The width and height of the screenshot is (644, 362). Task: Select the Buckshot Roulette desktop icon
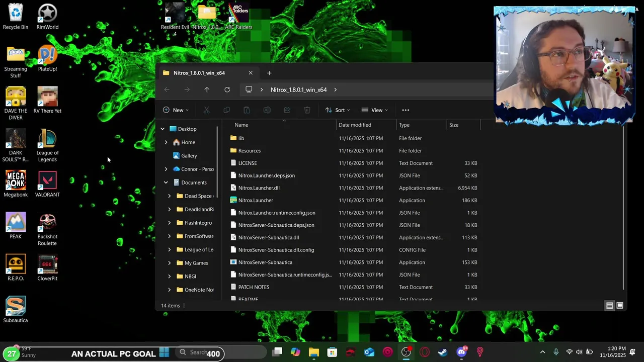coord(47,230)
